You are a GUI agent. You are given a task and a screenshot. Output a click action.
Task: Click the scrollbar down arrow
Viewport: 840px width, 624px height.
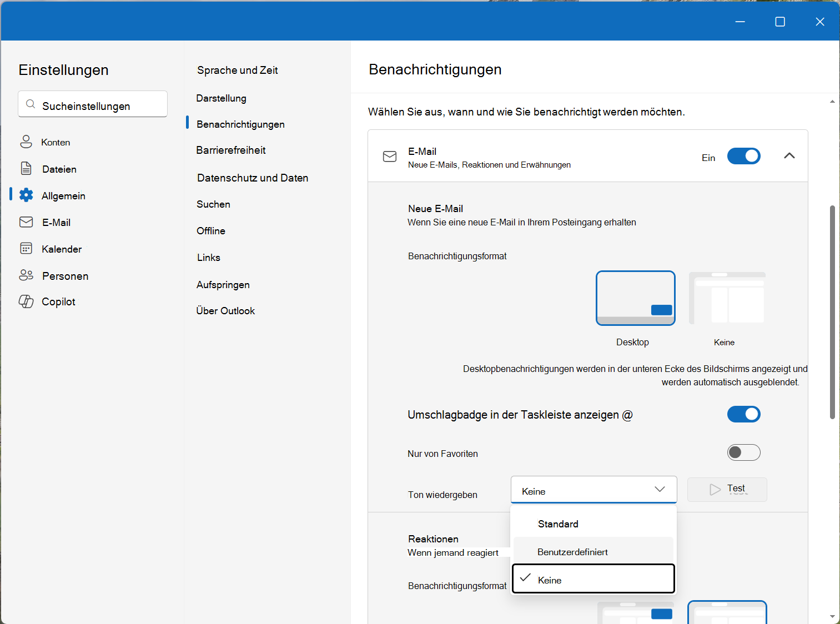[x=832, y=616]
